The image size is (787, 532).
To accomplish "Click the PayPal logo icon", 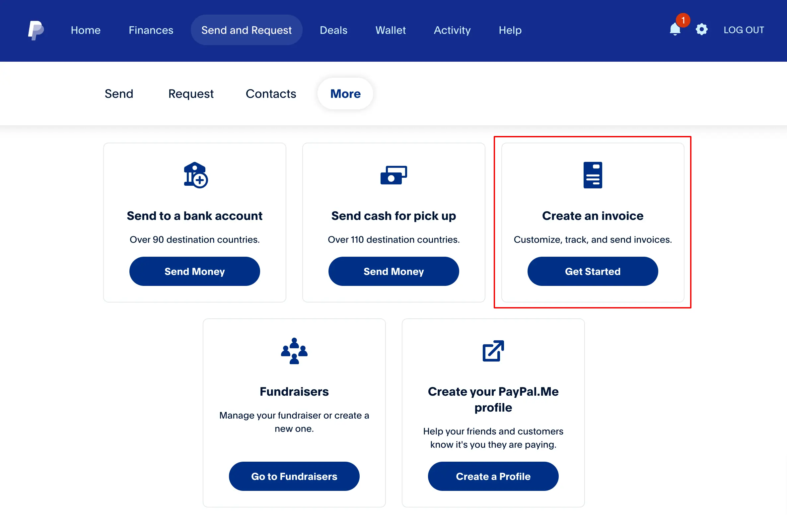I will [x=36, y=30].
